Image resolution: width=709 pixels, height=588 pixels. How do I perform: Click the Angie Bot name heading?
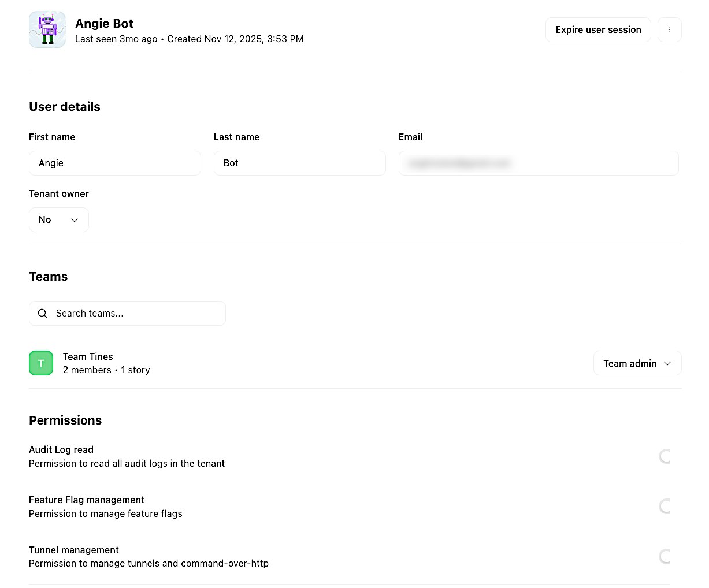[104, 24]
